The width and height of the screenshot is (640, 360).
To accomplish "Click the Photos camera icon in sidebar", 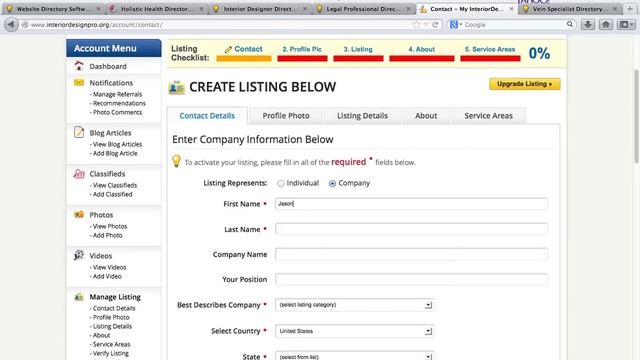I will [x=79, y=214].
